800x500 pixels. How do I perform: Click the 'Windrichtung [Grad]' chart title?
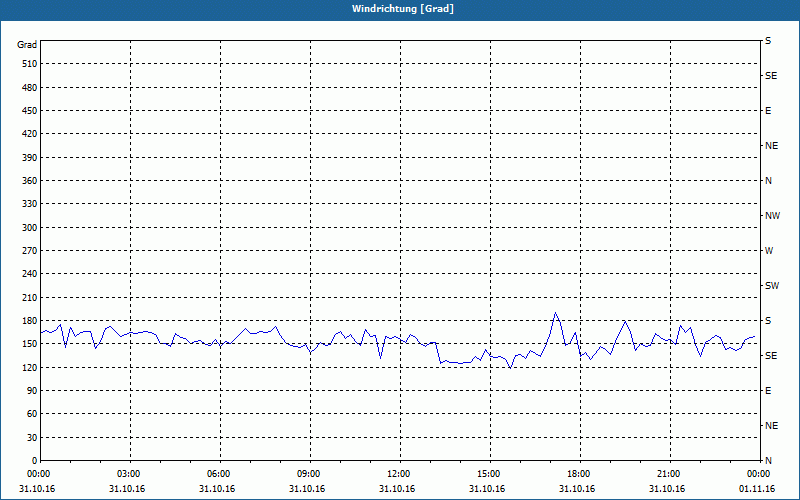click(x=403, y=9)
